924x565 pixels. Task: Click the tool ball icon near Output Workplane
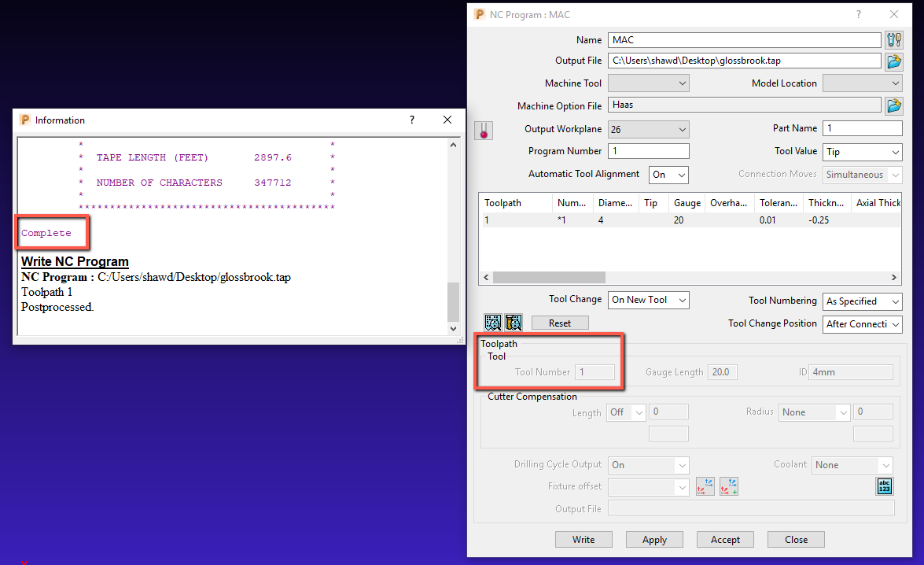[x=483, y=130]
